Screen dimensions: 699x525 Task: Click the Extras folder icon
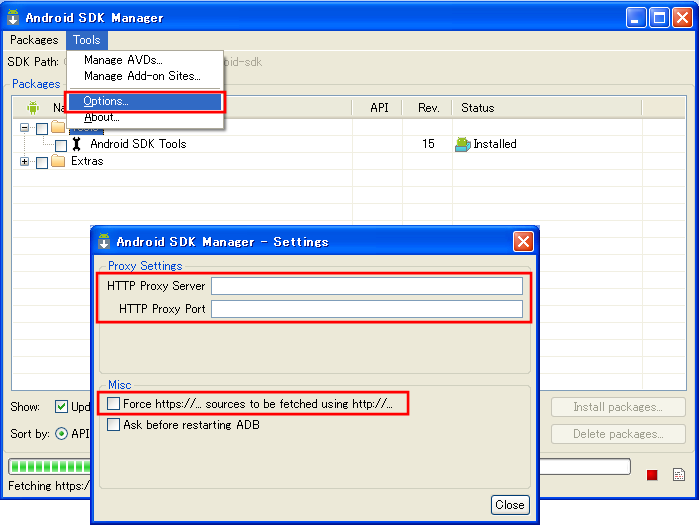[58, 160]
